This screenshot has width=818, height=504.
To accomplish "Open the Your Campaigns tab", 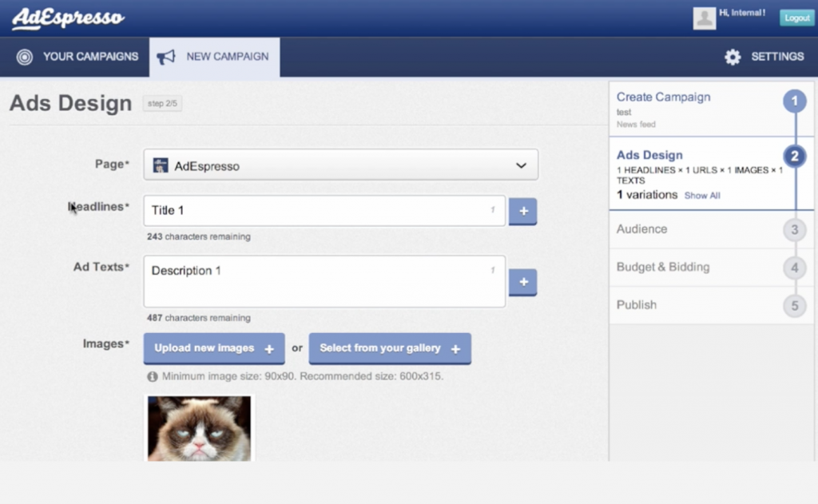I will (75, 57).
